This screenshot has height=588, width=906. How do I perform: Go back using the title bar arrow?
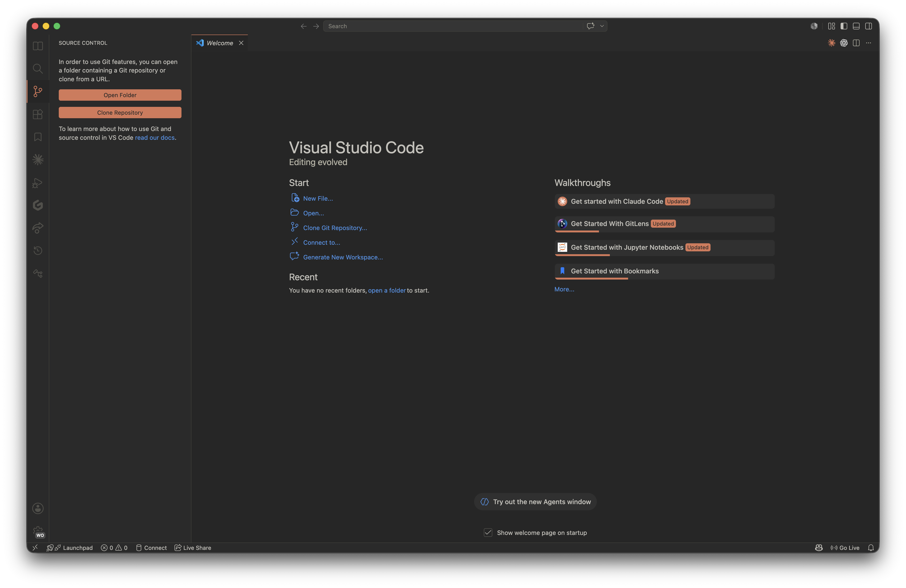[304, 26]
